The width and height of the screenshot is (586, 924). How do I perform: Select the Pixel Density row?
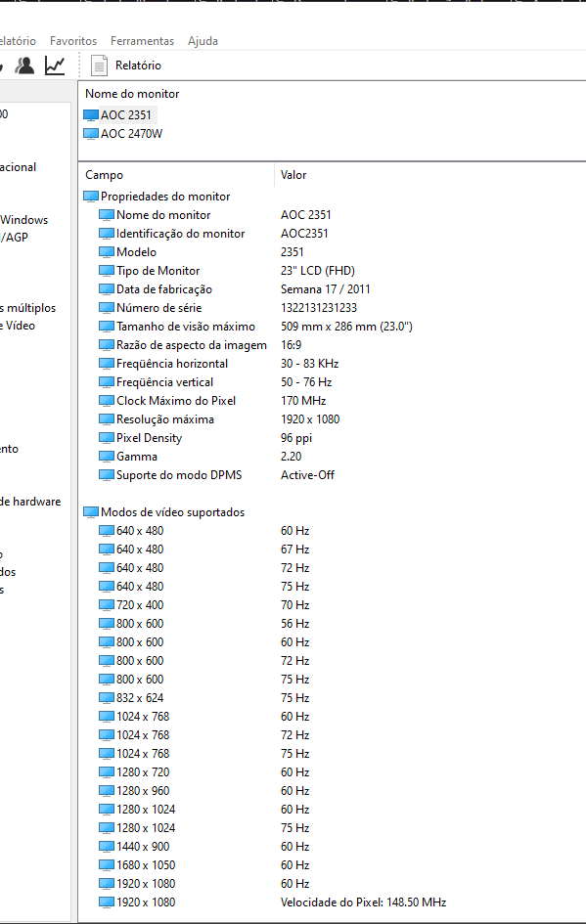click(332, 438)
